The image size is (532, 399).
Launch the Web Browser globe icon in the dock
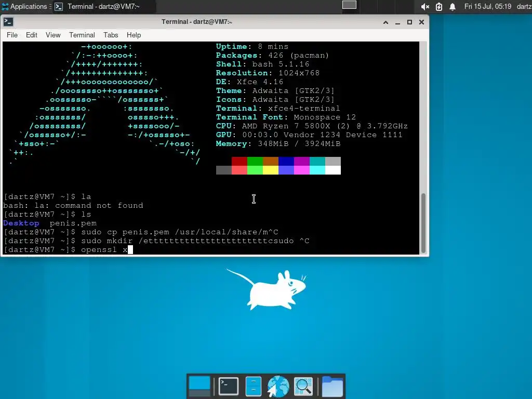278,386
